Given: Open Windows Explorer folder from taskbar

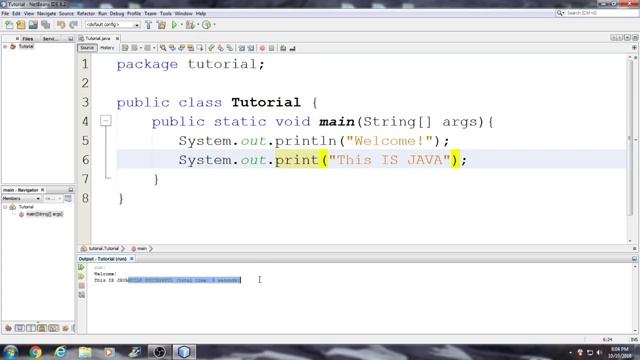Looking at the screenshot, I should click(x=85, y=351).
